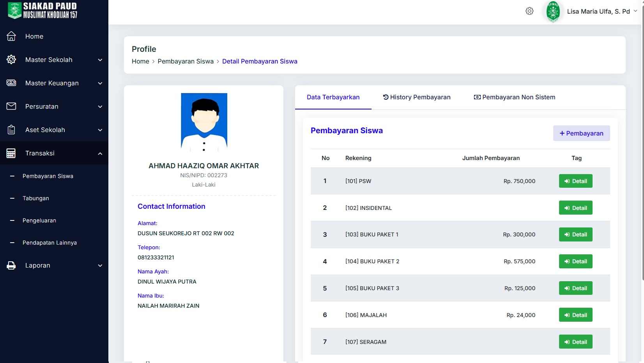Click the student profile photo
The height and width of the screenshot is (363, 644).
pyautogui.click(x=204, y=122)
